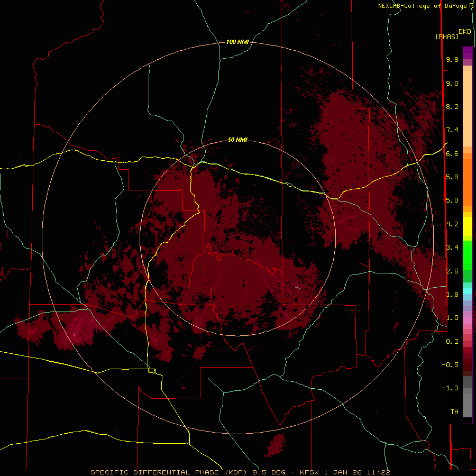Click the 5.0 value on color scale
The image size is (476, 476).
coord(452,200)
